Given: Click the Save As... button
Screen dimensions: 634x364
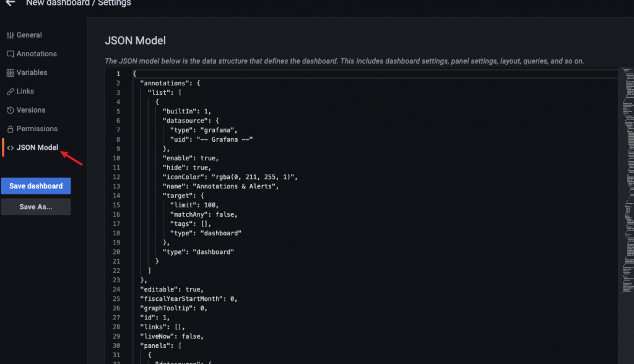Looking at the screenshot, I should pos(36,207).
